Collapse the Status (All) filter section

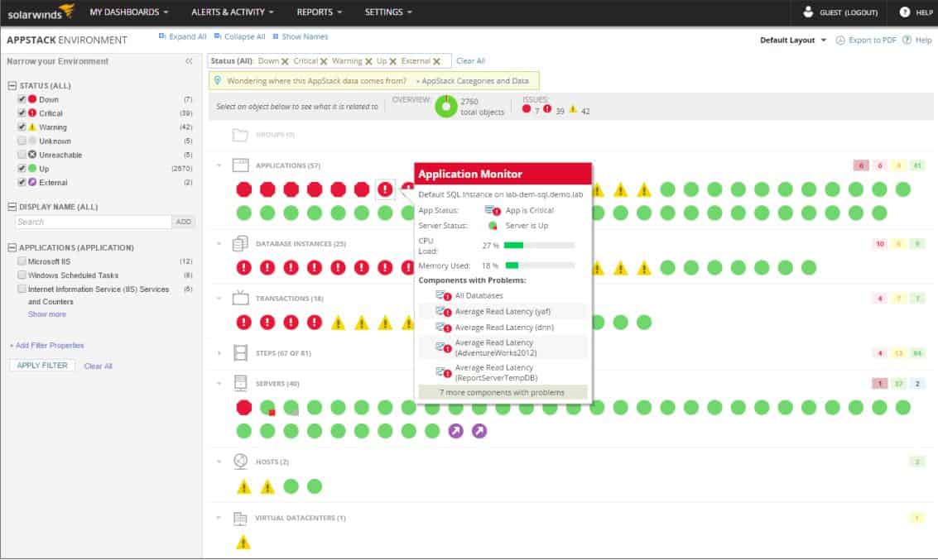point(12,85)
